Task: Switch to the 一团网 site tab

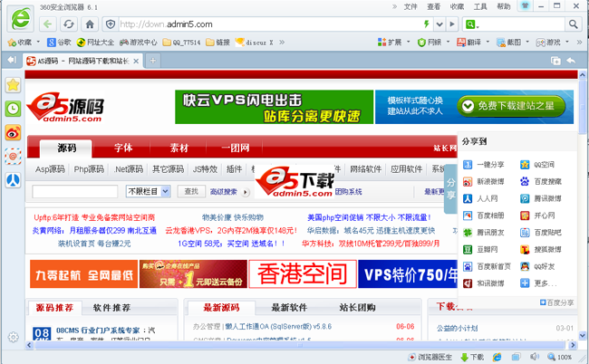Action: (x=236, y=148)
